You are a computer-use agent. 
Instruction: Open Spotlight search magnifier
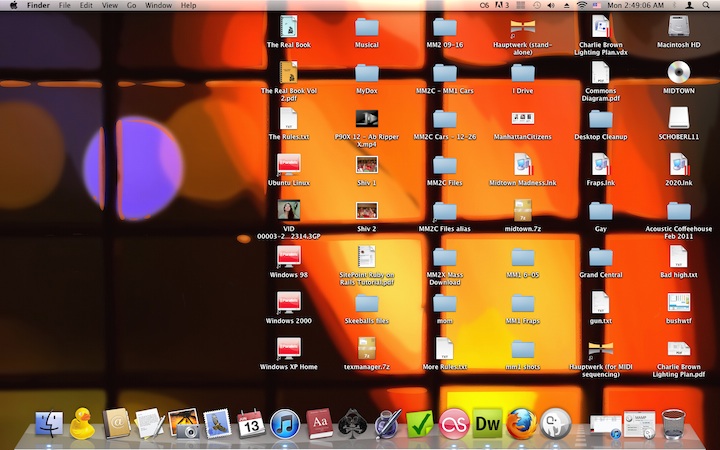(705, 6)
